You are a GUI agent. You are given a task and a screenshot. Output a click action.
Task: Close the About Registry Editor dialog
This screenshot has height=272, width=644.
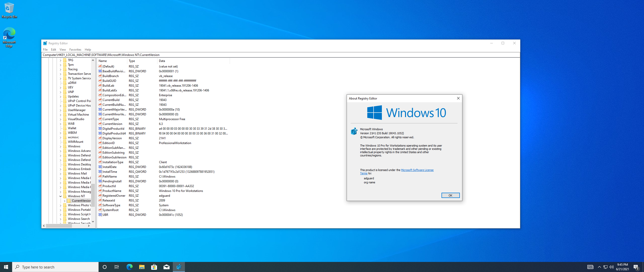[458, 98]
